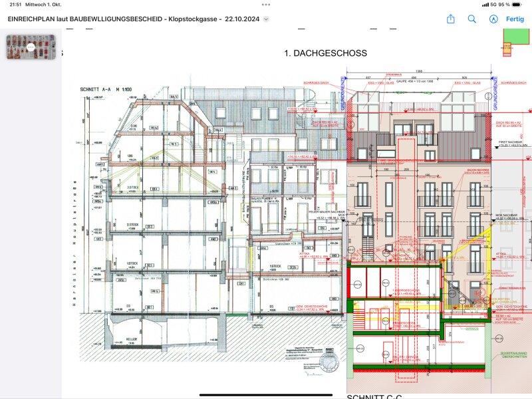Open search with the magnifying glass icon
Screen dimensions: 532x399
click(x=472, y=19)
